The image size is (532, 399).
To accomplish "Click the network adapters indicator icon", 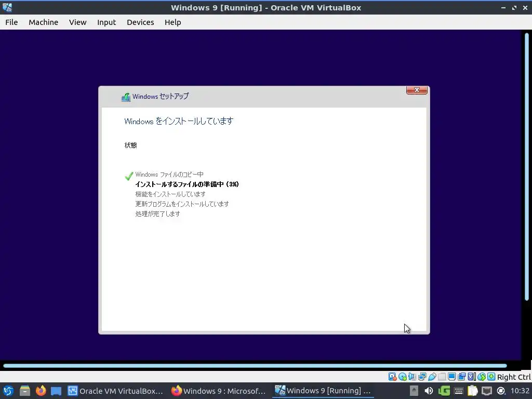I will [422, 377].
